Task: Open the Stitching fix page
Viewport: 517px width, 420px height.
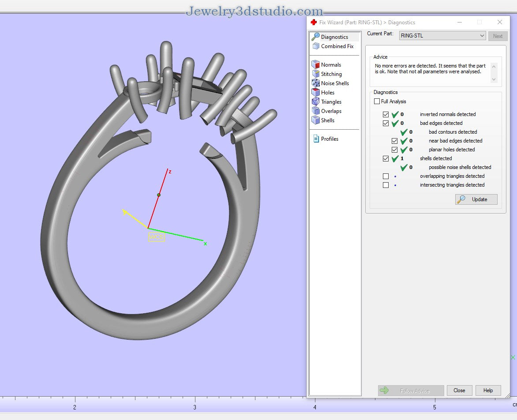Action: click(x=331, y=74)
